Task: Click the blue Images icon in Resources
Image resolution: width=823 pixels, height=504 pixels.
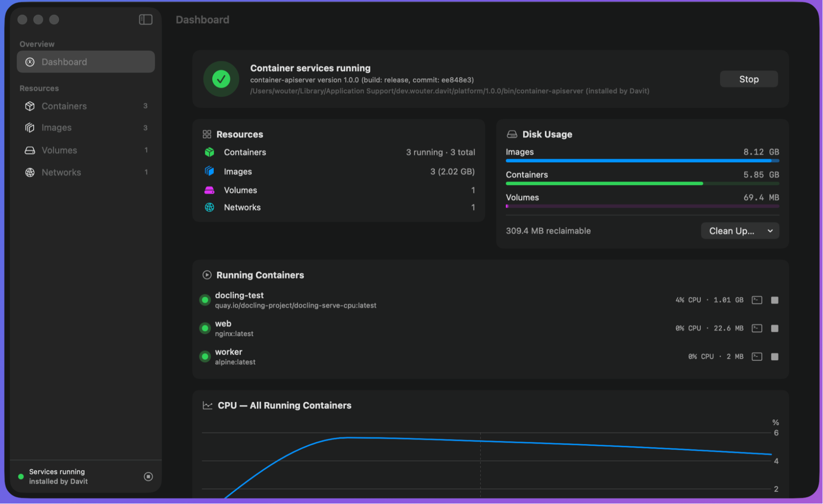Action: click(209, 171)
